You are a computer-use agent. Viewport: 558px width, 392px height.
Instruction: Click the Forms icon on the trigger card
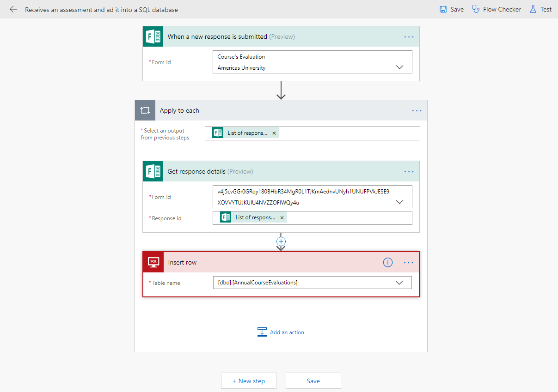153,36
